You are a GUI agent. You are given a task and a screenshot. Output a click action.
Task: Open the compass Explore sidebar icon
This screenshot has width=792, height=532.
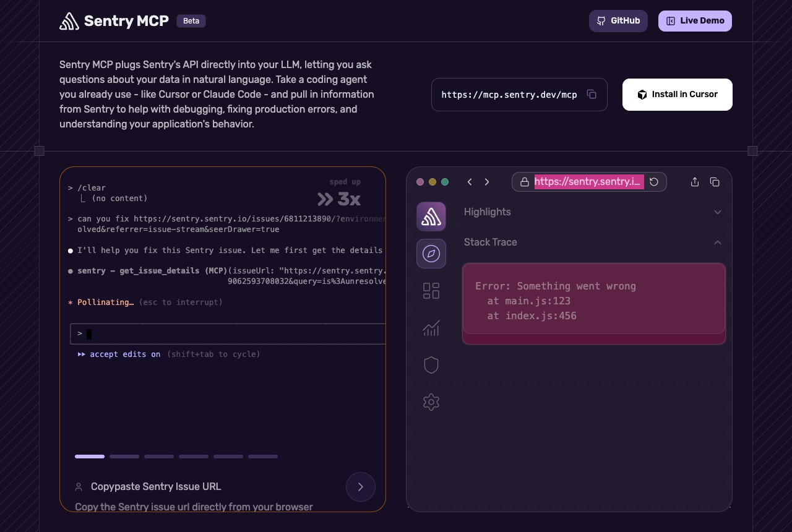click(431, 254)
